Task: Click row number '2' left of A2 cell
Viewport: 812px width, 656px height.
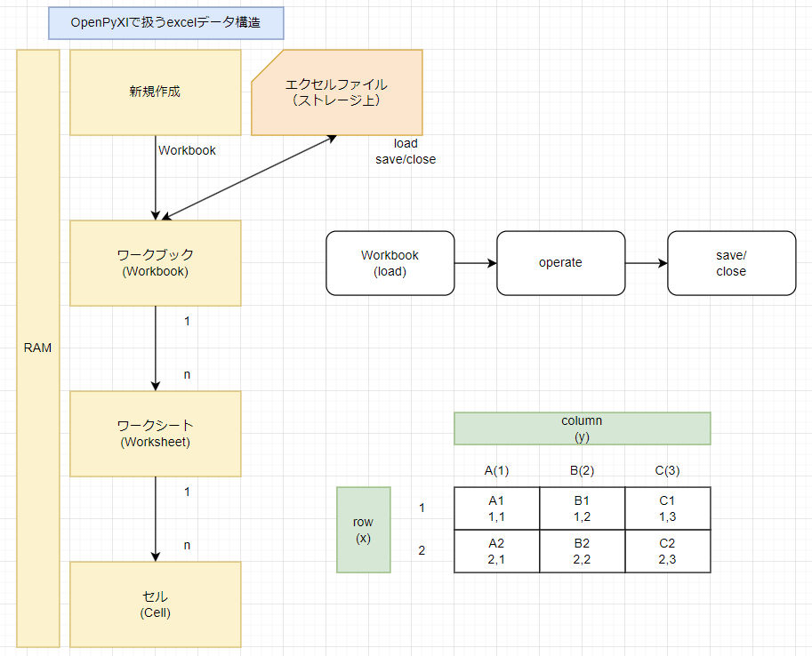Action: tap(422, 550)
